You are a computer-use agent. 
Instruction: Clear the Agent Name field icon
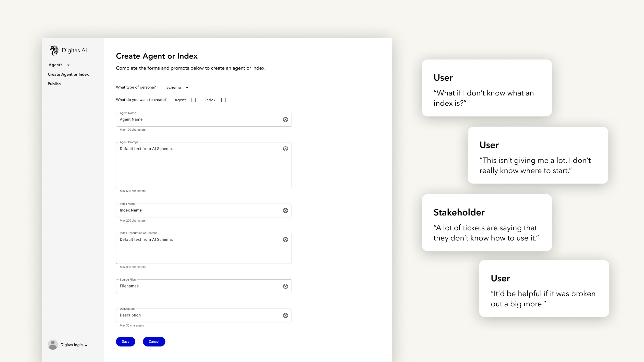[x=285, y=120]
